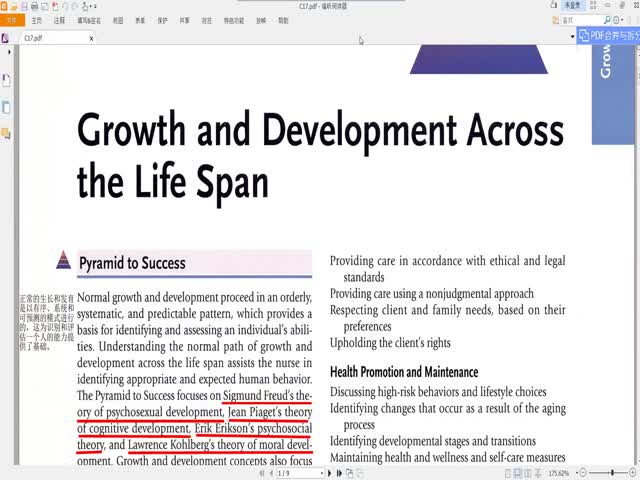The height and width of the screenshot is (480, 640).
Task: Open the Pages thumbnail panel icon
Action: (6, 106)
